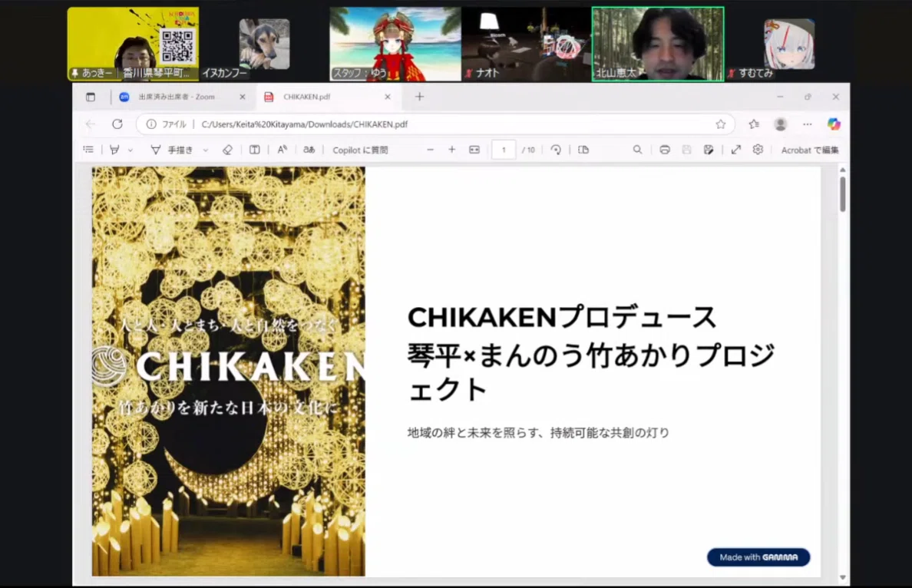This screenshot has height=588, width=912.
Task: Click the save as icon
Action: pos(709,150)
